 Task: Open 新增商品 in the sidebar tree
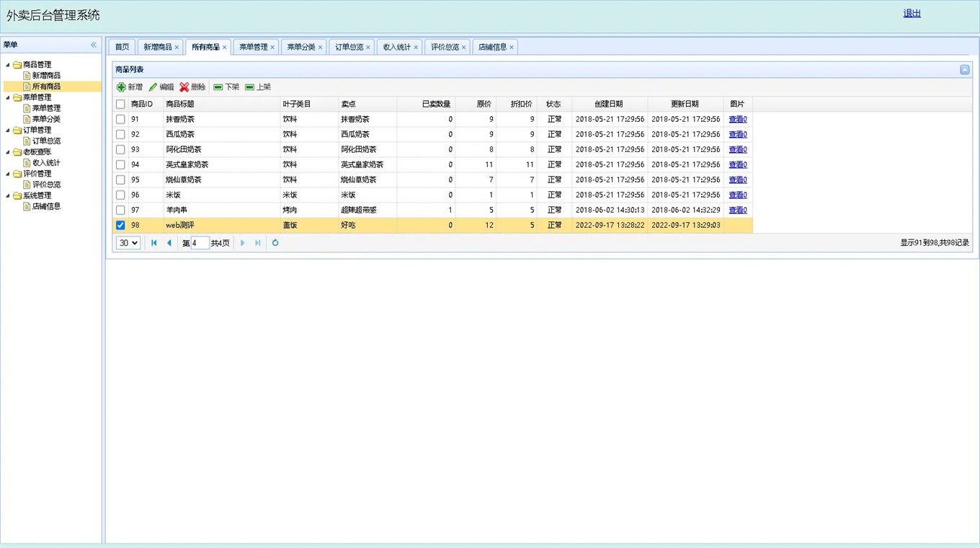pos(46,76)
